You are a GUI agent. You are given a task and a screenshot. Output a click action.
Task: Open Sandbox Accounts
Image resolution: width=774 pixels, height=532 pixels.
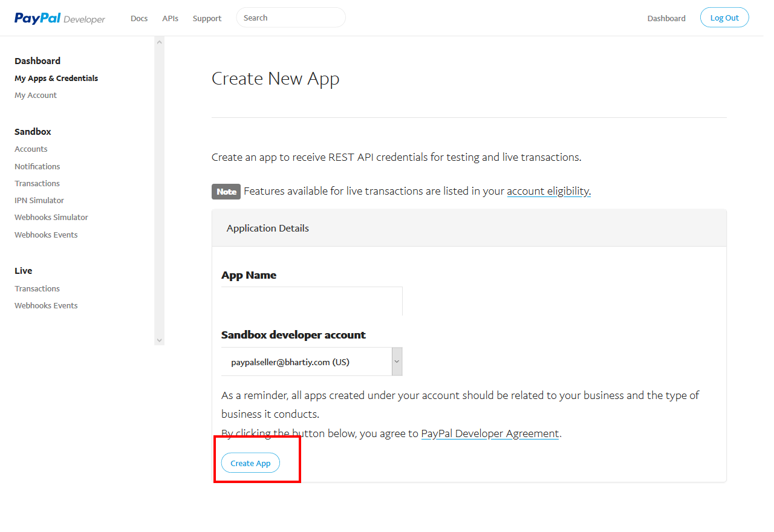(31, 149)
